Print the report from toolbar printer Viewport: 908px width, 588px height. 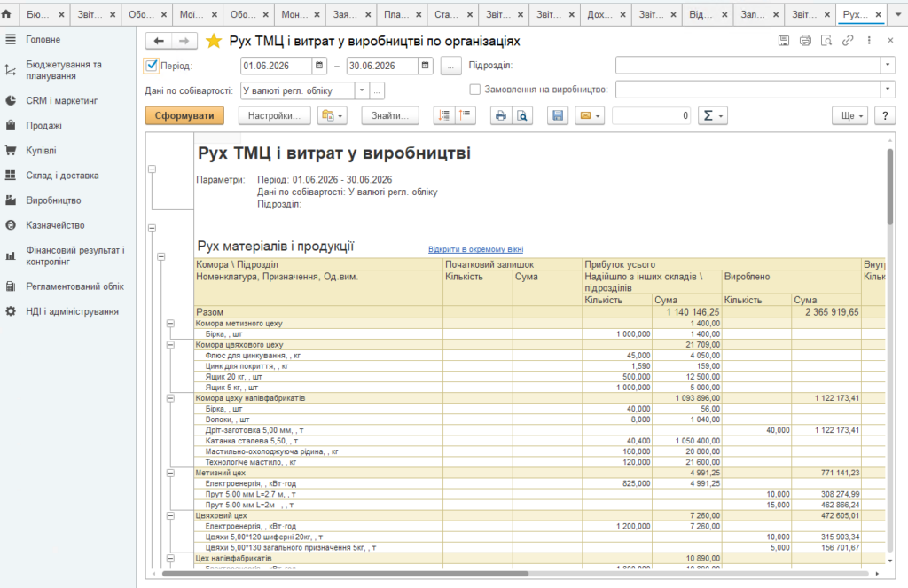(501, 115)
